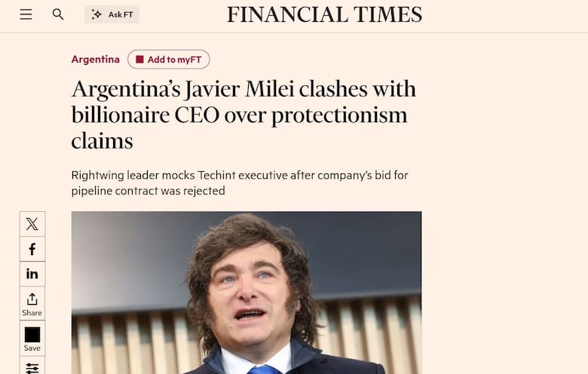Save the article with bookmark icon
The height and width of the screenshot is (374, 588).
click(32, 334)
